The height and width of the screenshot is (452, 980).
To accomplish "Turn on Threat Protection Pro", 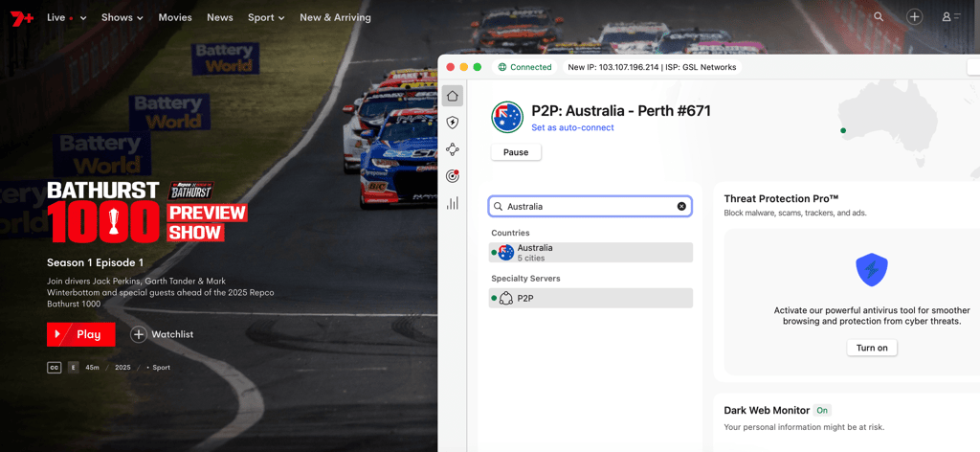I will coord(872,348).
